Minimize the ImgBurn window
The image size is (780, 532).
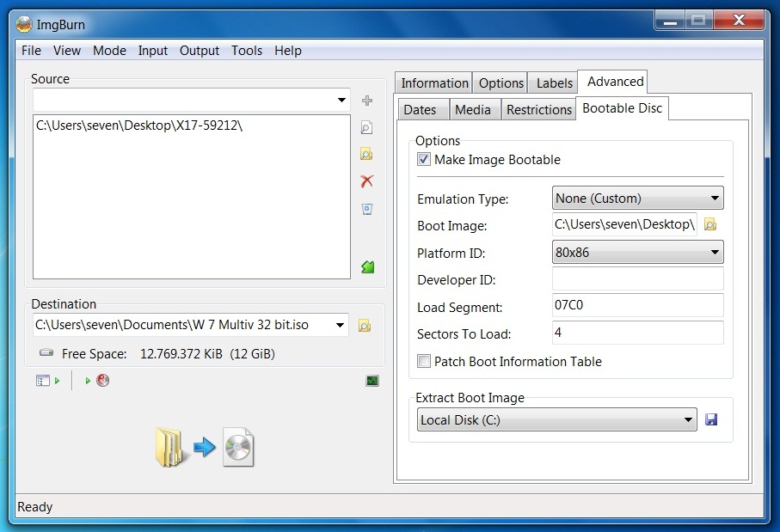click(x=670, y=21)
